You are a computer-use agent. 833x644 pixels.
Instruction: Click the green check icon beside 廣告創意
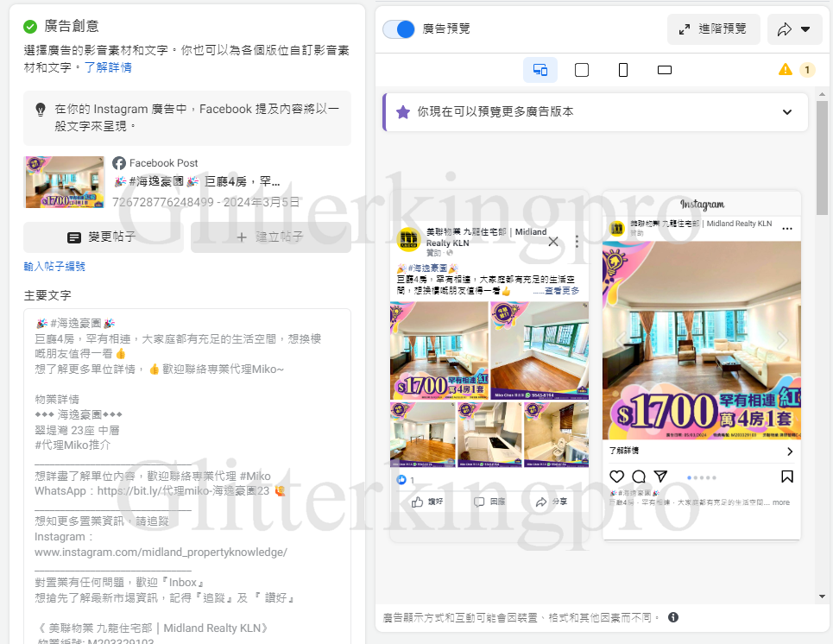(x=30, y=26)
